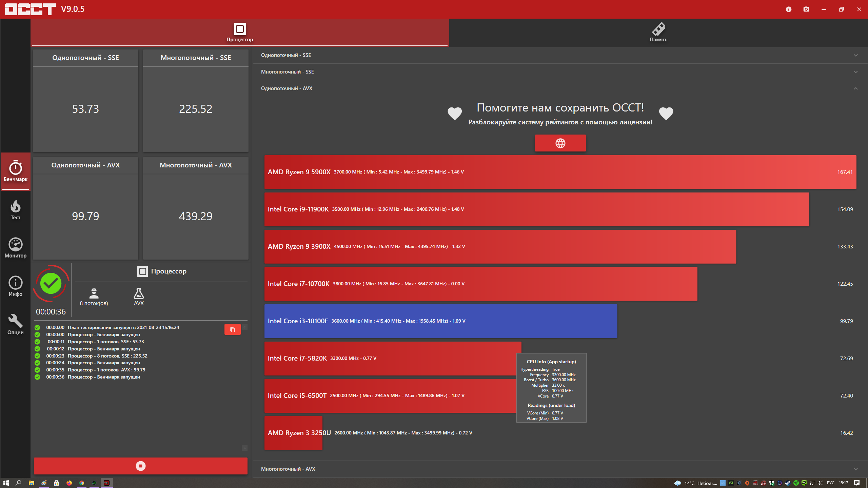Click the right heart icon

point(666,114)
